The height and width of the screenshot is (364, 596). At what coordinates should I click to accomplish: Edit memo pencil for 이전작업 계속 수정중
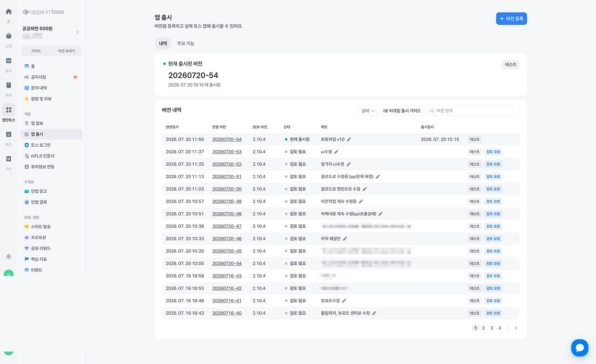(x=361, y=202)
